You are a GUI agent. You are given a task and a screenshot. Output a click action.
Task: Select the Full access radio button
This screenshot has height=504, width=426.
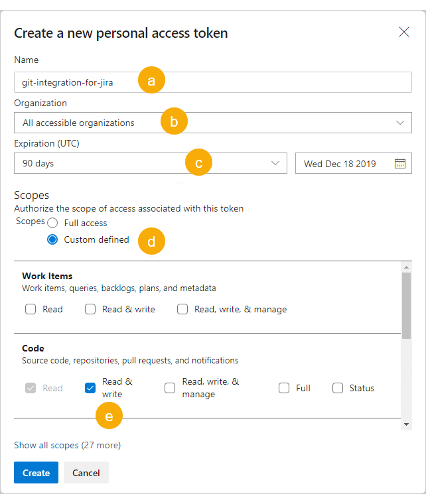(x=52, y=223)
